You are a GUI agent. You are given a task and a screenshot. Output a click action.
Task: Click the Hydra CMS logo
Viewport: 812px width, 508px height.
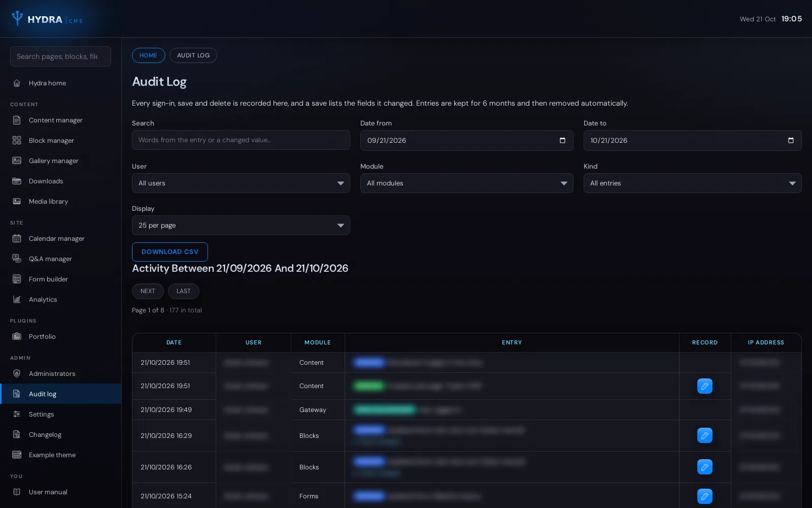click(47, 19)
